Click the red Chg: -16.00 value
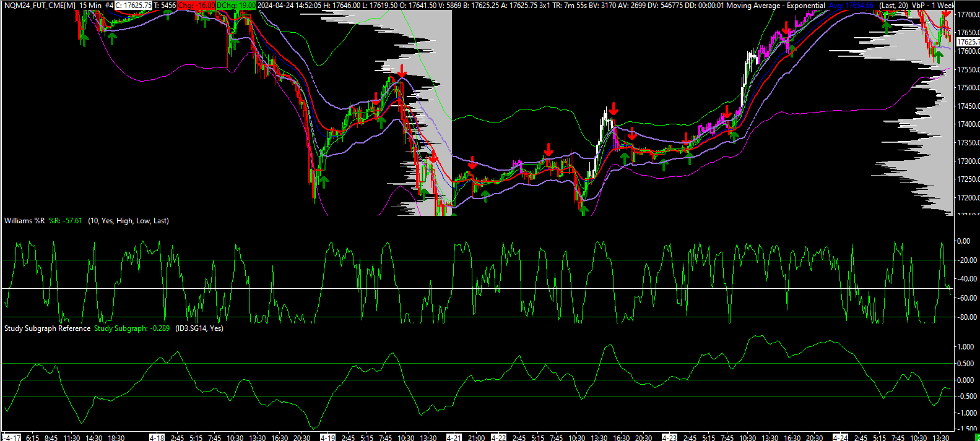This screenshot has height=441, width=980. tap(196, 5)
